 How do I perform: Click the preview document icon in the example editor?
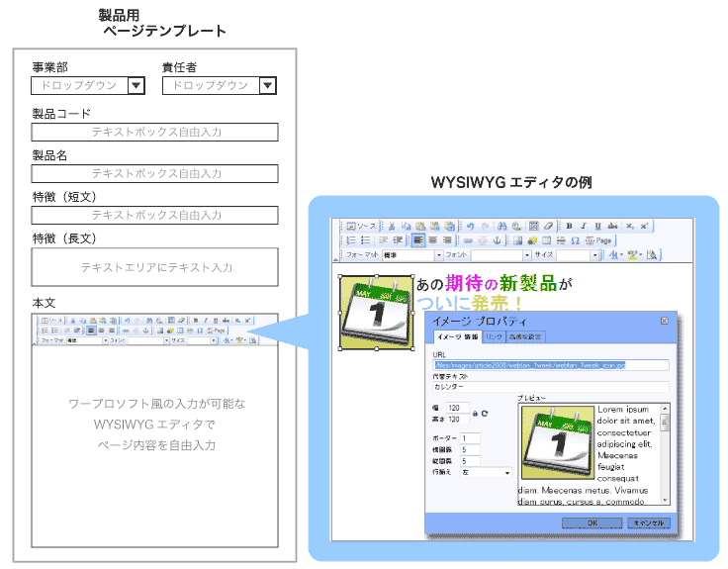coord(652,255)
